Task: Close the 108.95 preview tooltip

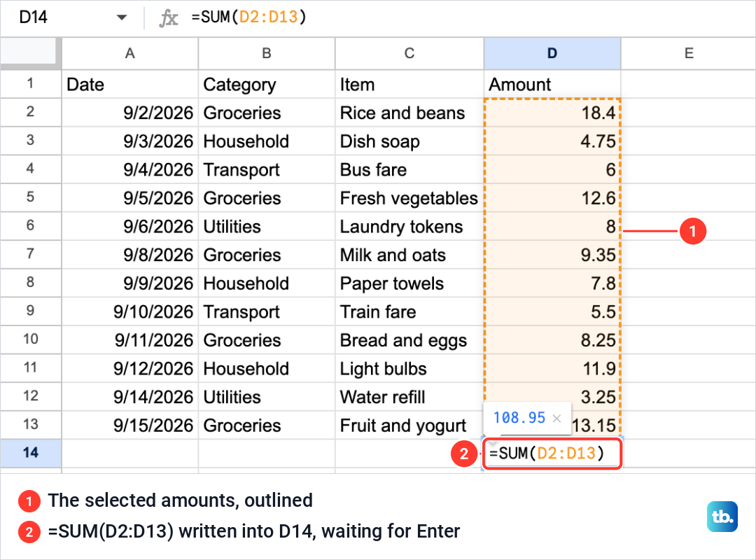Action: click(557, 418)
